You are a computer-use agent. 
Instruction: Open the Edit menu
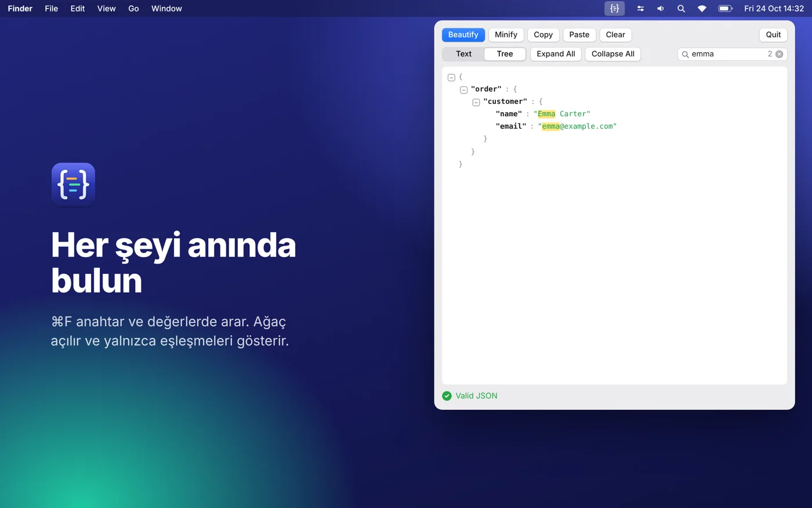point(78,9)
